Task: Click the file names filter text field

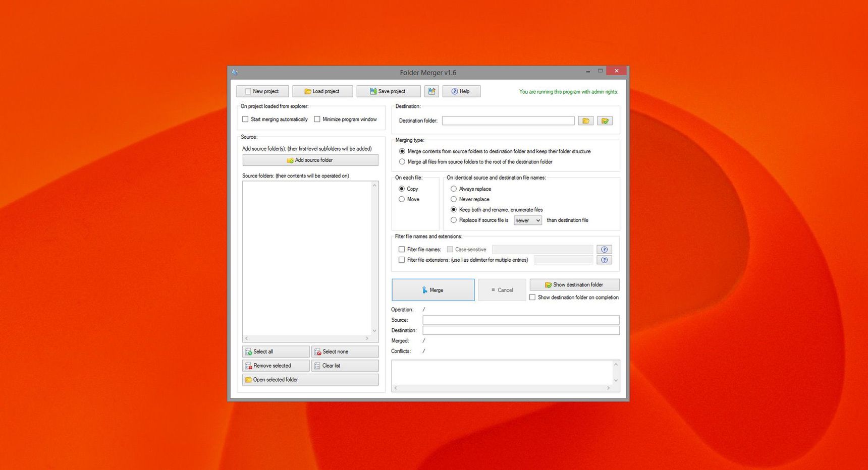Action: pyautogui.click(x=542, y=250)
